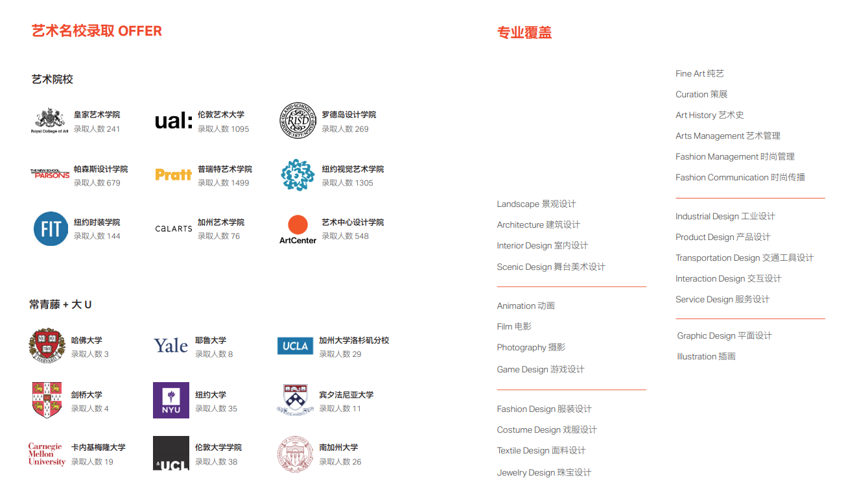This screenshot has height=495, width=868.
Task: Click the University of Pennsylvania shield logo
Action: (x=296, y=400)
